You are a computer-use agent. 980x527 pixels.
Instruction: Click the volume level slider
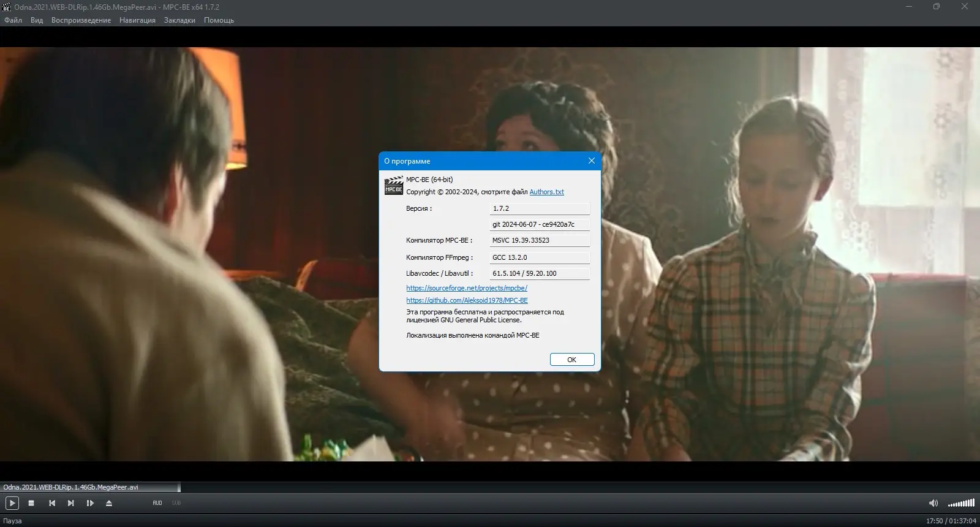pos(961,503)
